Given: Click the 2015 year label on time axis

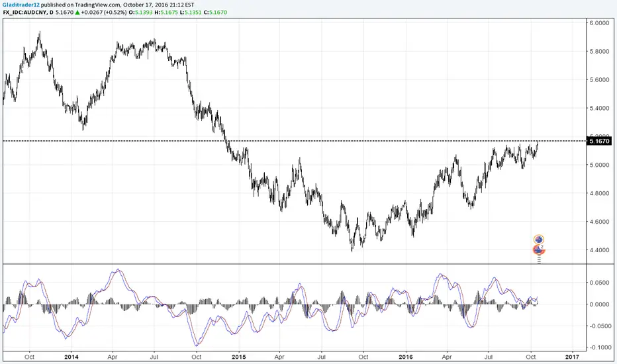Looking at the screenshot, I should tap(238, 357).
